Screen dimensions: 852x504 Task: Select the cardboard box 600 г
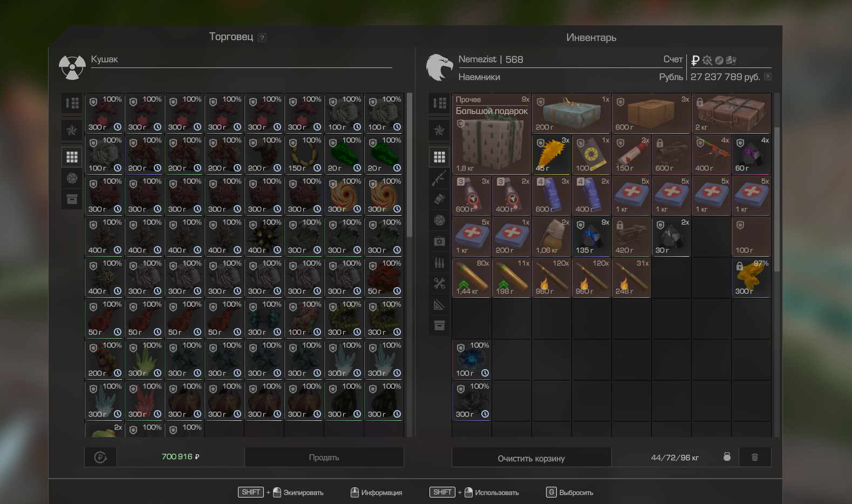[x=652, y=113]
